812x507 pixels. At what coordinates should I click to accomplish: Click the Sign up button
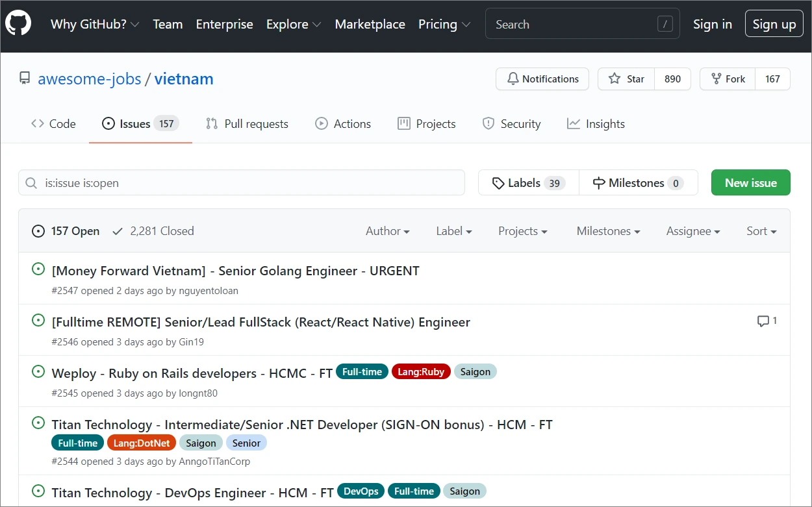(774, 24)
